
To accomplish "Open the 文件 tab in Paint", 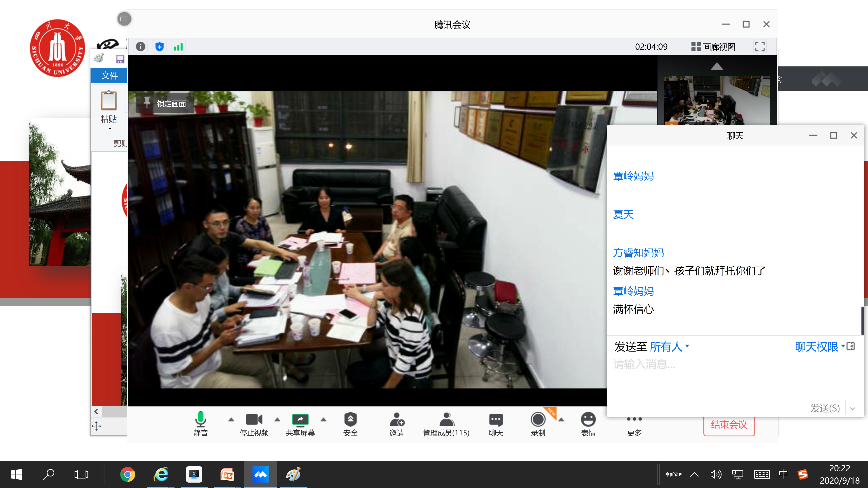I will pyautogui.click(x=109, y=75).
